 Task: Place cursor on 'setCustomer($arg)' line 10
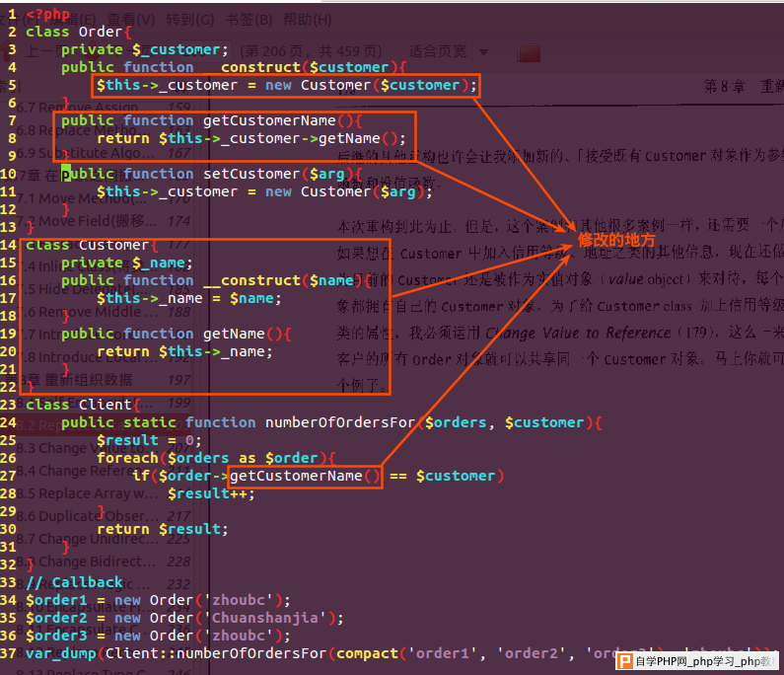coord(278,174)
